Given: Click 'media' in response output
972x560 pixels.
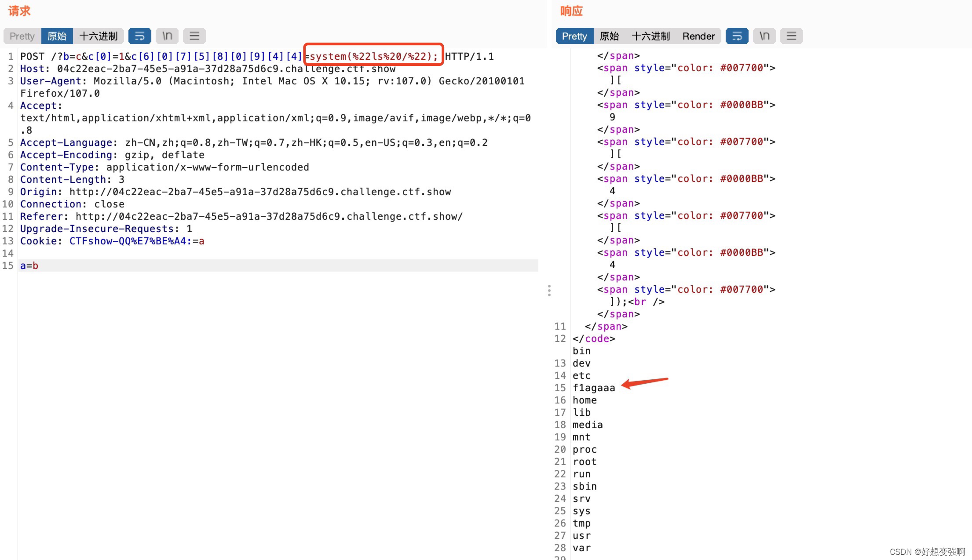Looking at the screenshot, I should [588, 425].
